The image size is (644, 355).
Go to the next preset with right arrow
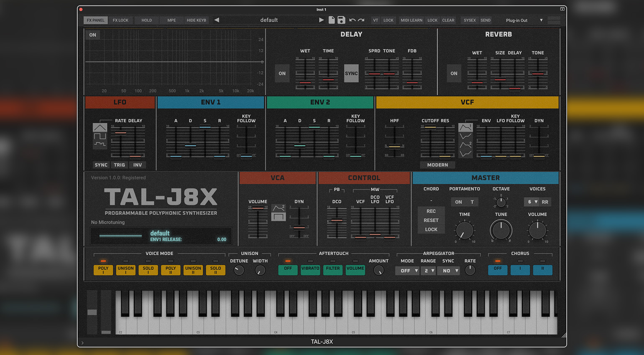[x=321, y=20]
